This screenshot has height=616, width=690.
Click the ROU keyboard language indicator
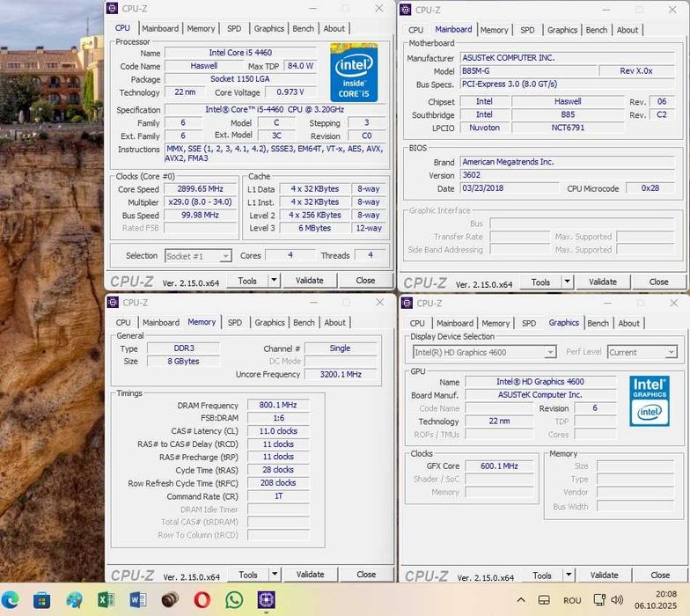(x=573, y=600)
